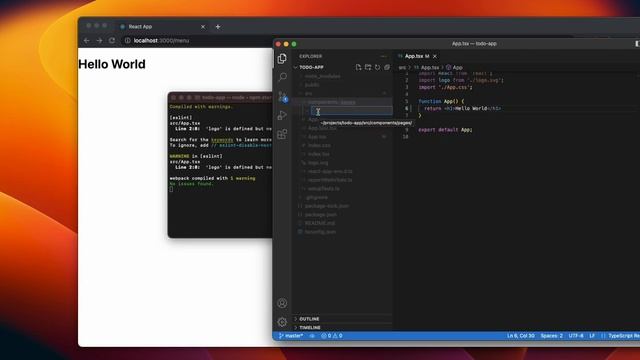
Task: Click src in the editor breadcrumb
Action: point(402,68)
